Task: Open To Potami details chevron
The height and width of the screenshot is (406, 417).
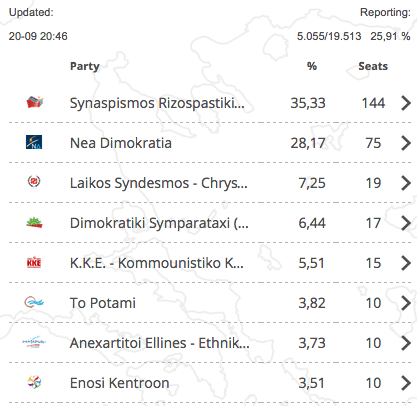Action: [x=406, y=303]
